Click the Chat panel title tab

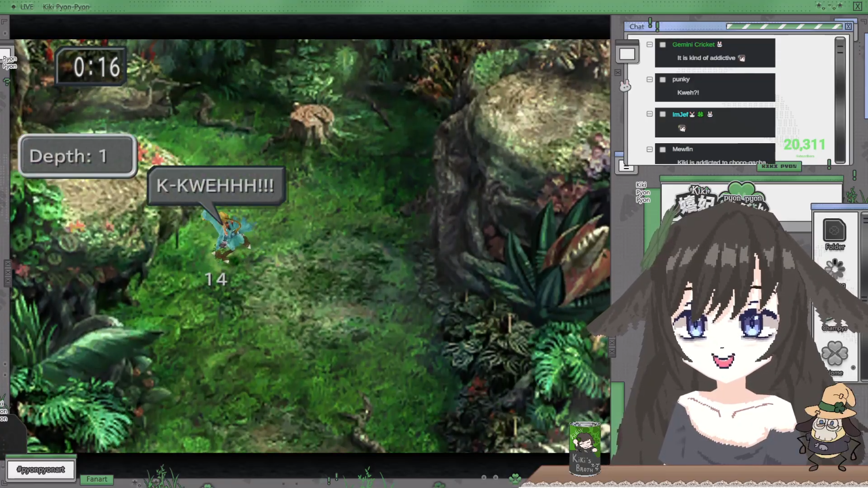tap(637, 27)
